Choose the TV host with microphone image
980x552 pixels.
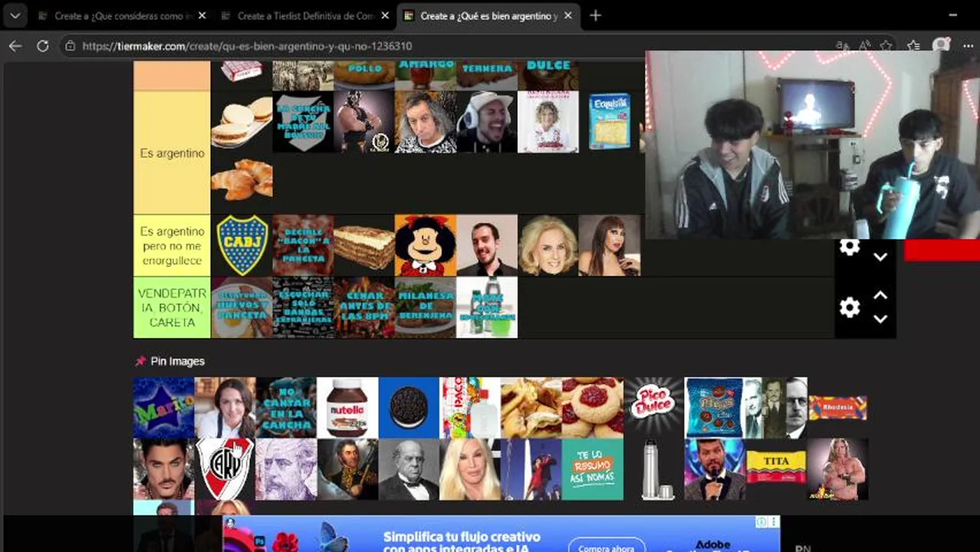point(715,469)
